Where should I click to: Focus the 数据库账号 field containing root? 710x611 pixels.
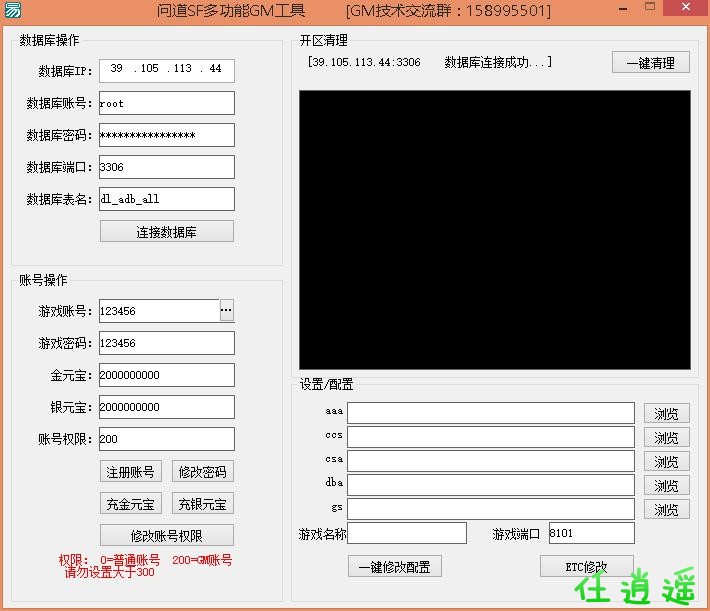click(166, 103)
